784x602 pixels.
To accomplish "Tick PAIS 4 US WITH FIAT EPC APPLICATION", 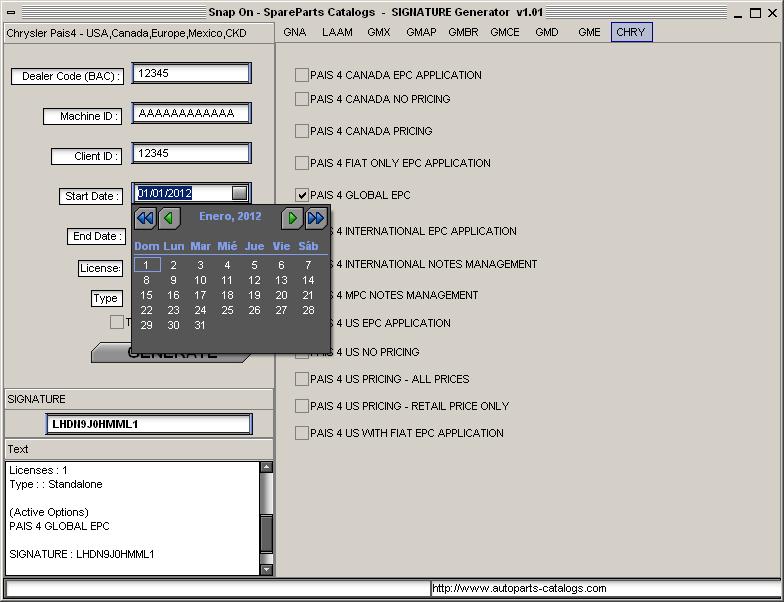I will 302,433.
